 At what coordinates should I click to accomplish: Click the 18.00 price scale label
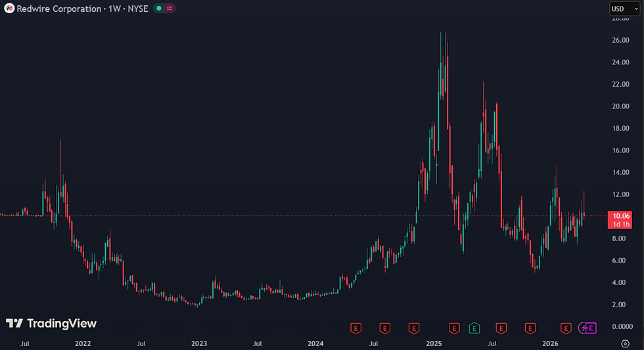[620, 129]
